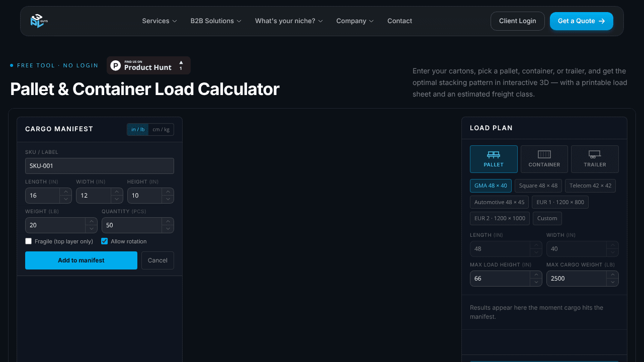The image size is (644, 362).
Task: Click the 3PL Guys logo icon
Action: tap(39, 21)
